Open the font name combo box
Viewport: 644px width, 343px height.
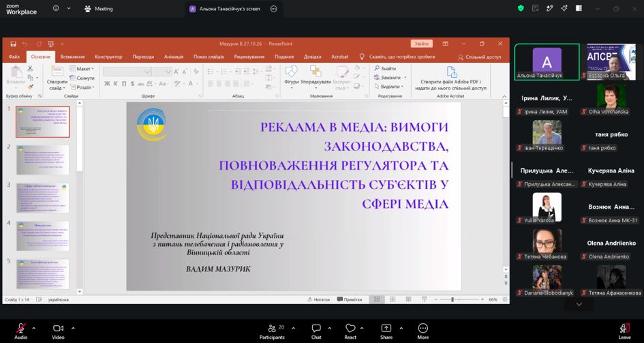(x=127, y=72)
